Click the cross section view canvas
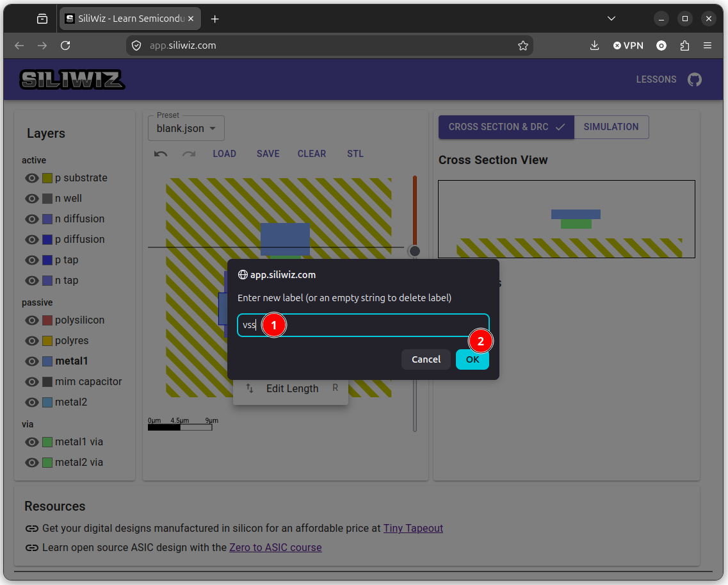This screenshot has height=585, width=728. tap(567, 219)
